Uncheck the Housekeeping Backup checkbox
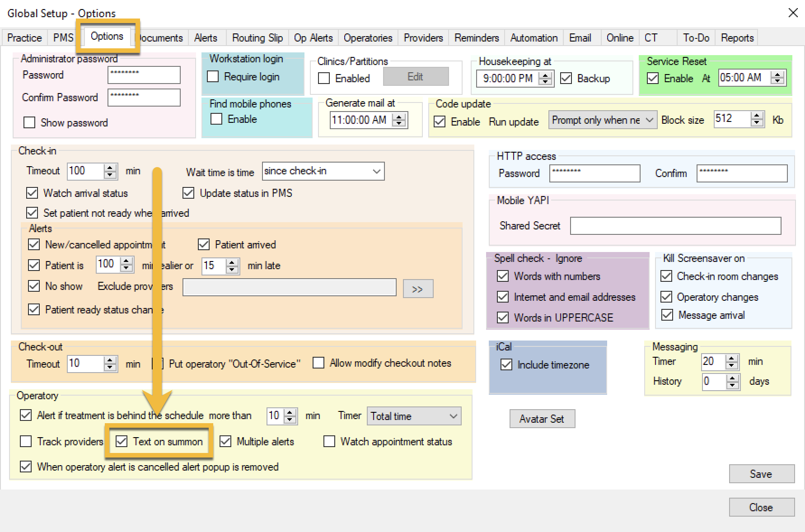This screenshot has height=532, width=805. 566,78
